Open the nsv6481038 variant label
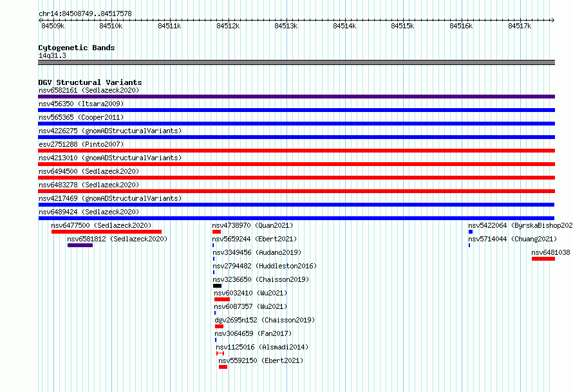573x392 pixels. (550, 252)
